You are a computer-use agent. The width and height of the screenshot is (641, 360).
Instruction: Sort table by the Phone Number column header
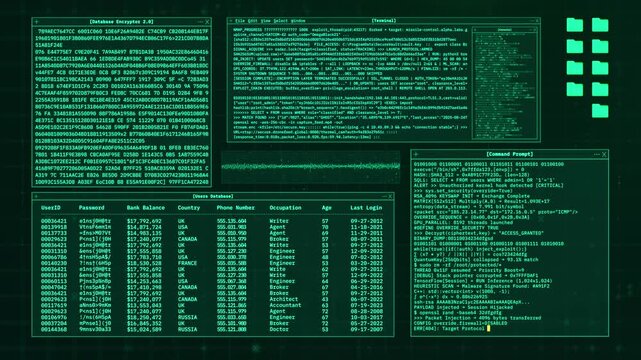click(235, 208)
